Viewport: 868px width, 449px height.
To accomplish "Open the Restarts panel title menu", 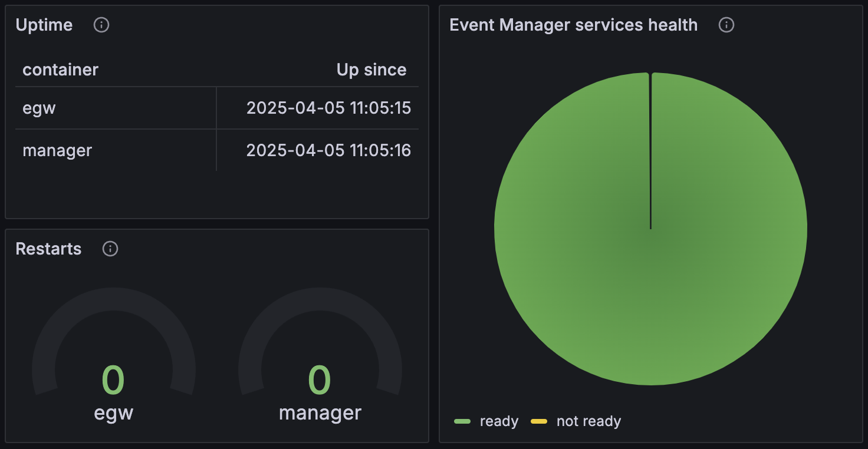I will click(x=48, y=249).
